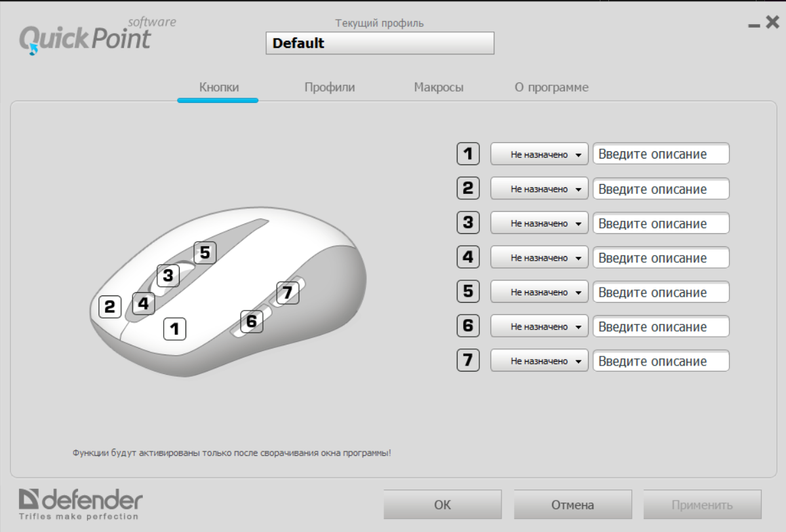Viewport: 786px width, 532px height.
Task: Click the number 1 icon in list
Action: pos(468,154)
